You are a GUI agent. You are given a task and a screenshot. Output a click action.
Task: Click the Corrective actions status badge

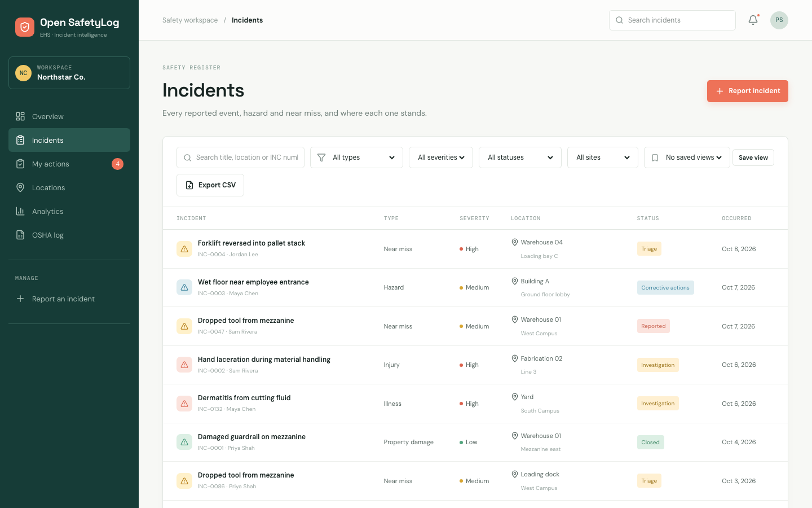(x=665, y=287)
